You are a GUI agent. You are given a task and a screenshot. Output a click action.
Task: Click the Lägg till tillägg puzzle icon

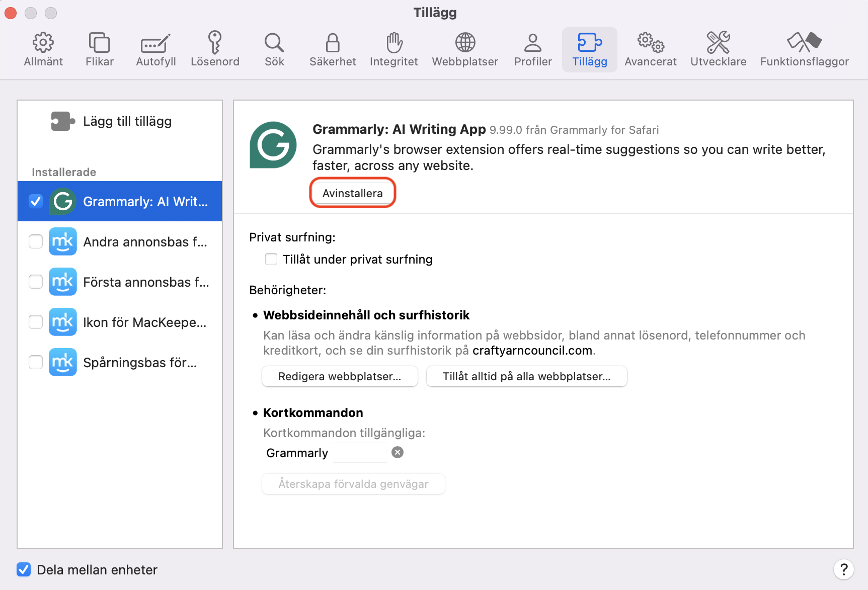63,121
